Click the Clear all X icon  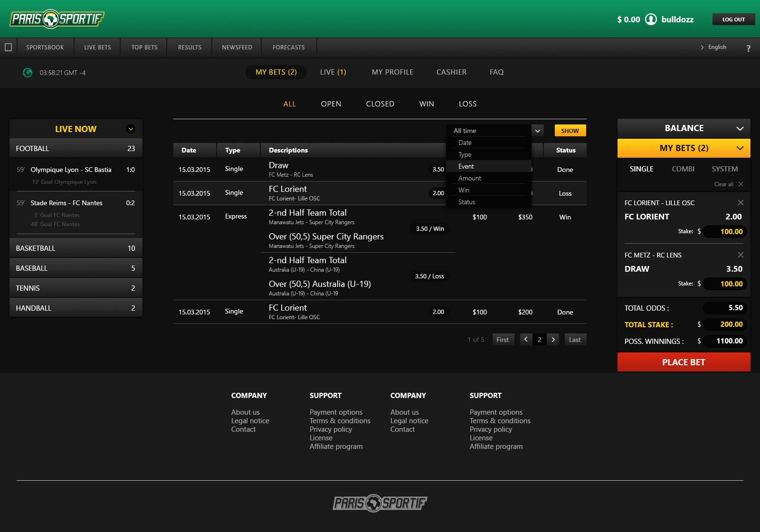(x=741, y=184)
